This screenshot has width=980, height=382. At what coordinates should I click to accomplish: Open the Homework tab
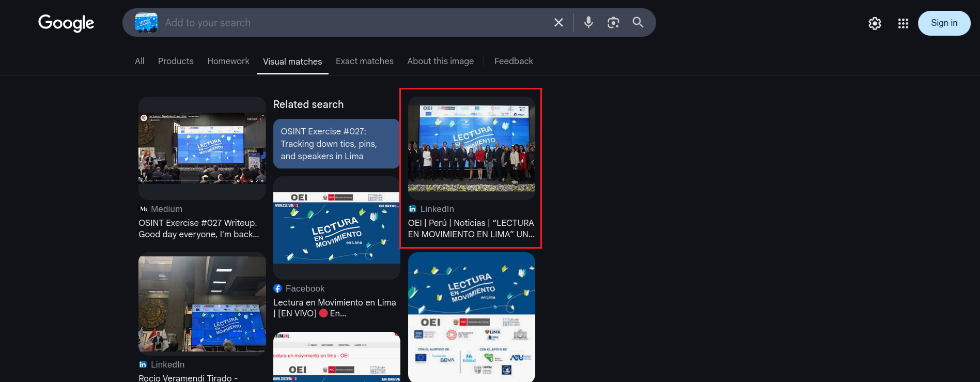click(228, 61)
